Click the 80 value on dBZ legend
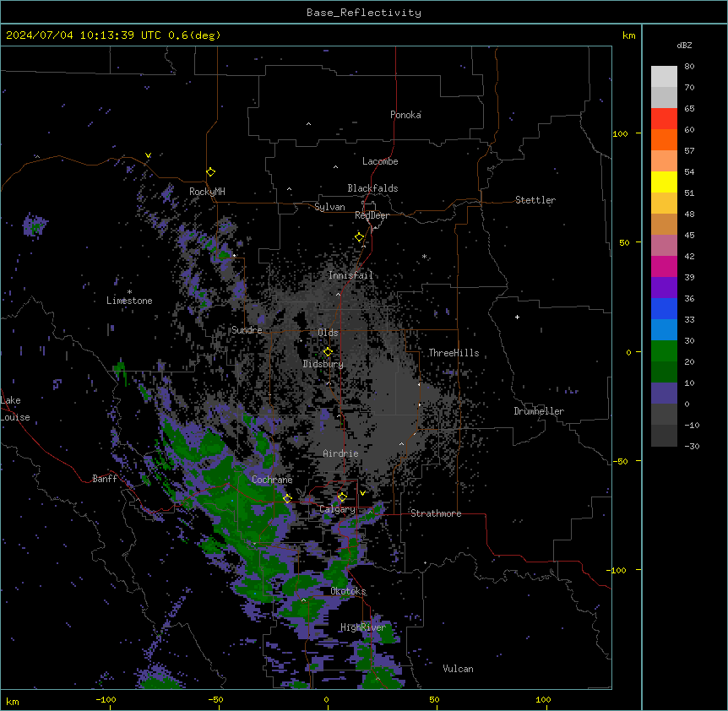Viewport: 728px width, 711px height. click(x=689, y=67)
